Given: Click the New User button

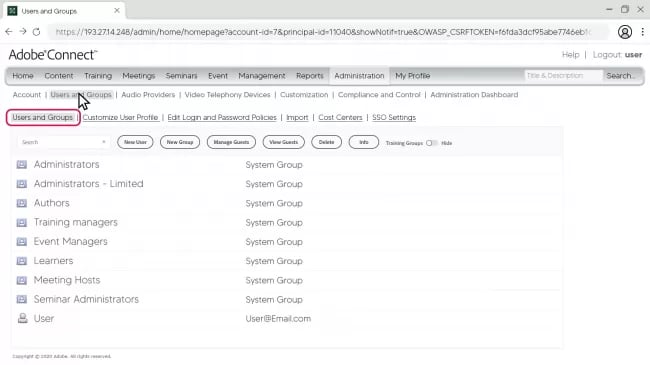Looking at the screenshot, I should click(x=135, y=142).
